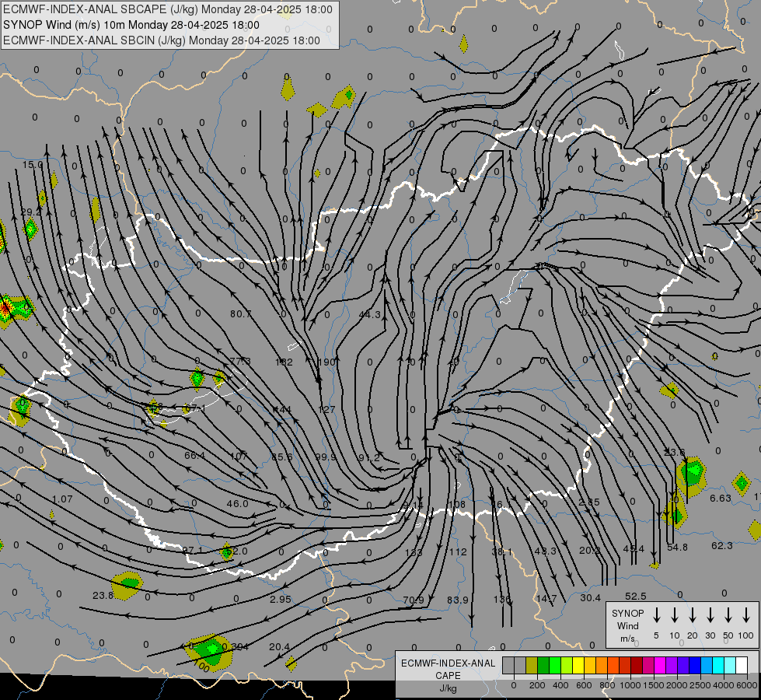This screenshot has width=761, height=700.
Task: Click the map value 45.4
Action: click(634, 549)
